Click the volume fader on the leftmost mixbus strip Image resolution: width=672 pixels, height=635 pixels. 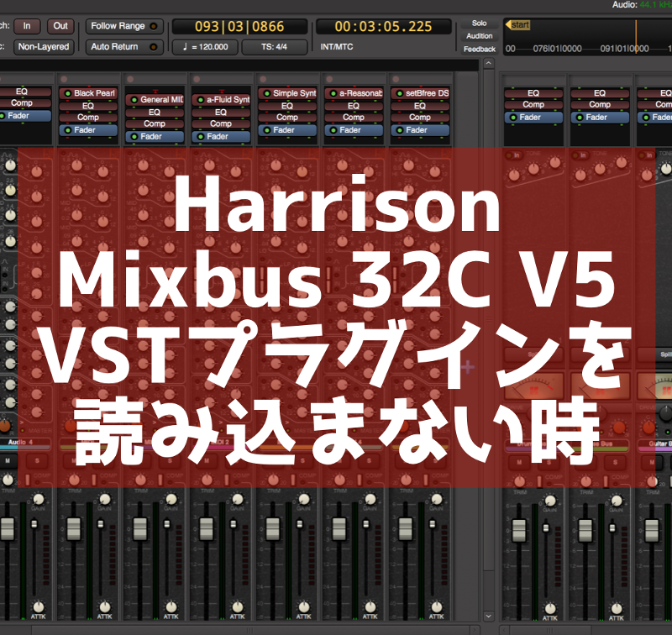click(519, 531)
